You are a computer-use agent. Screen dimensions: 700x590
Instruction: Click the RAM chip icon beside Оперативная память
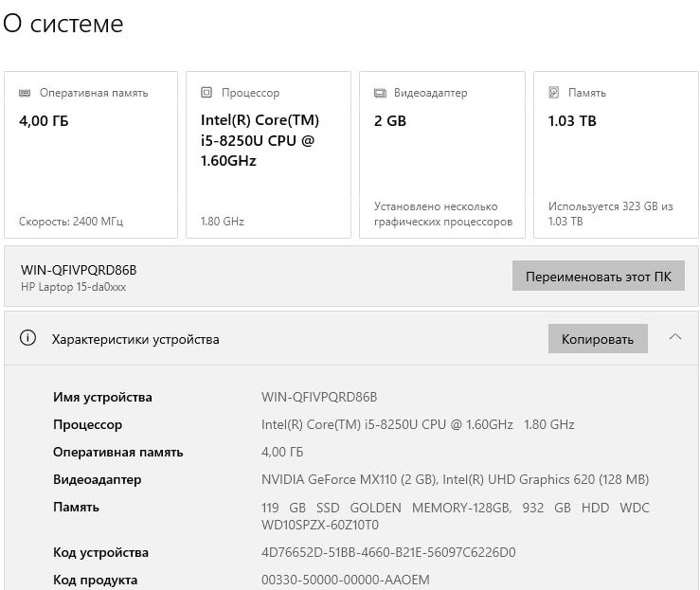click(25, 93)
